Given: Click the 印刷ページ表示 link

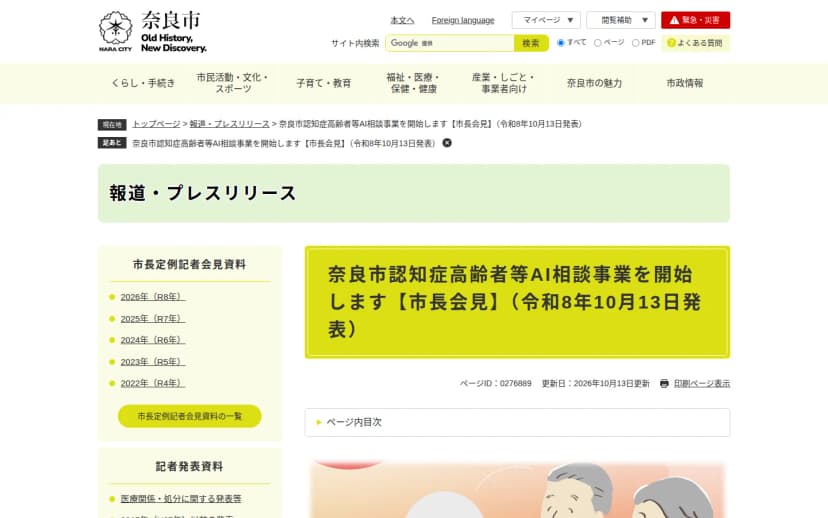Looking at the screenshot, I should coord(702,383).
